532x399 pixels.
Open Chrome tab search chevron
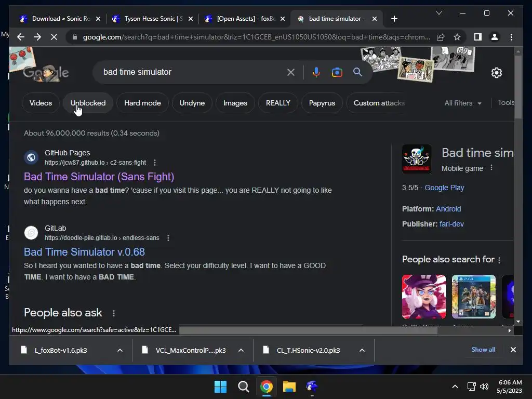pyautogui.click(x=438, y=13)
